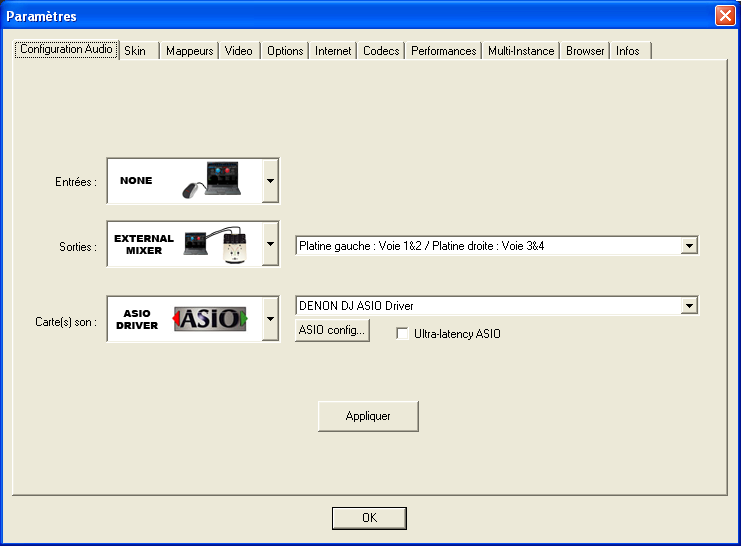Switch to the Mappeurs tab
This screenshot has height=546, width=741.
pyautogui.click(x=190, y=51)
